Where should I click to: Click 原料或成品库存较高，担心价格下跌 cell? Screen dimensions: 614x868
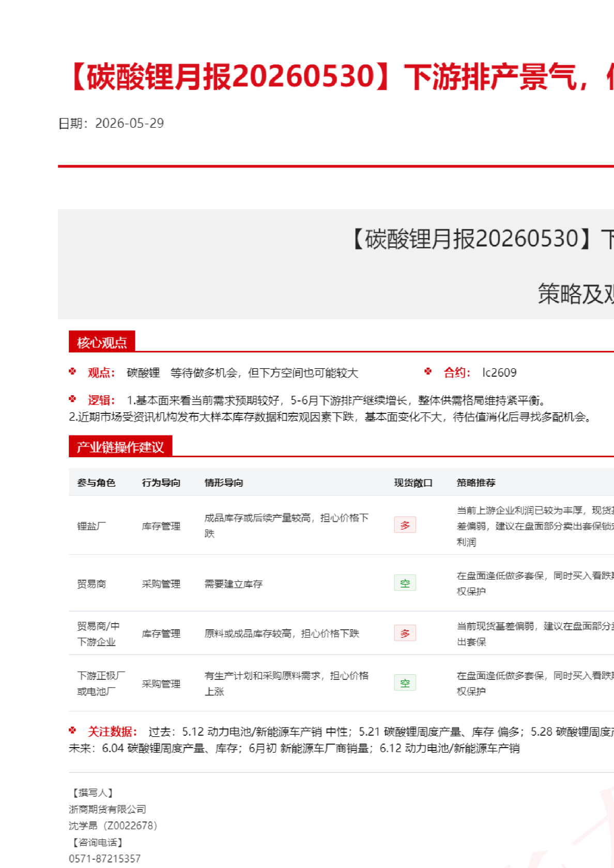(282, 633)
